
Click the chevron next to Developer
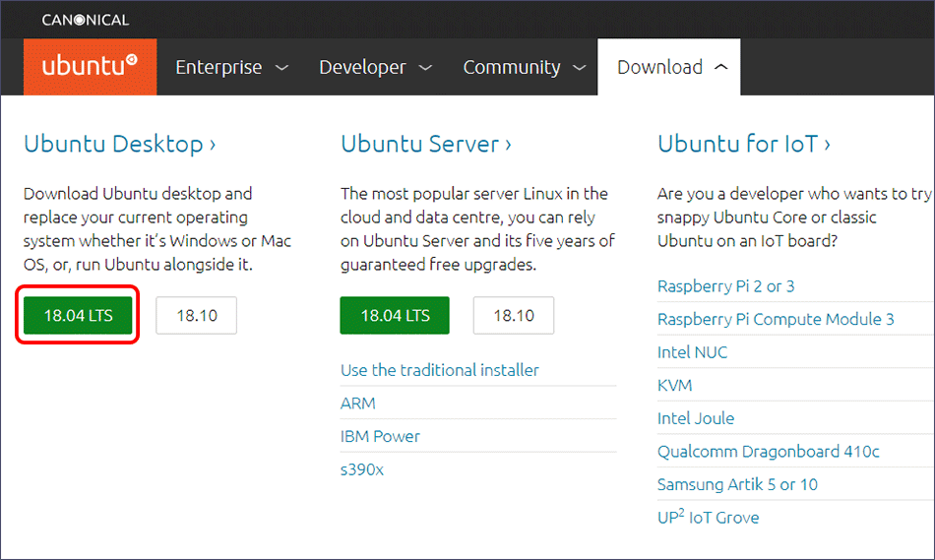[x=425, y=68]
